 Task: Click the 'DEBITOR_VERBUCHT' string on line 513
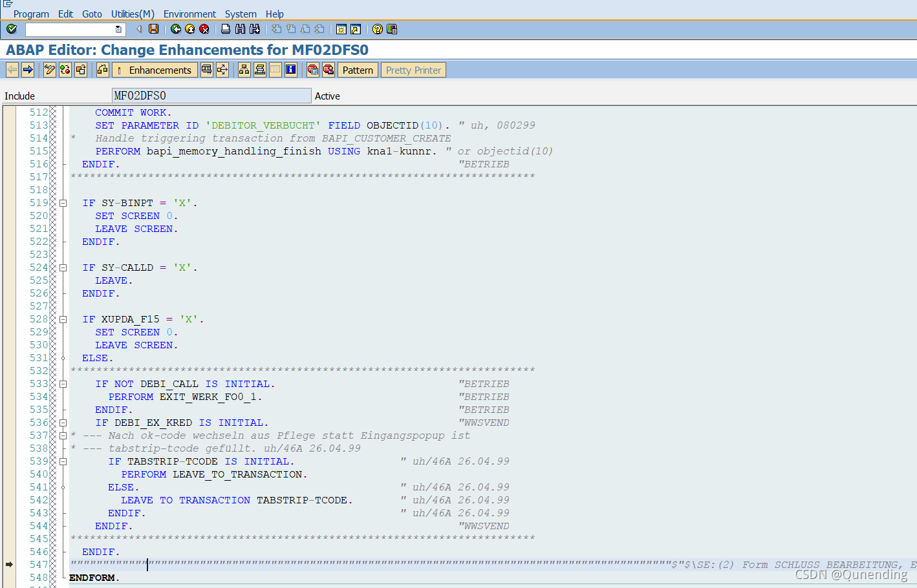(x=263, y=125)
